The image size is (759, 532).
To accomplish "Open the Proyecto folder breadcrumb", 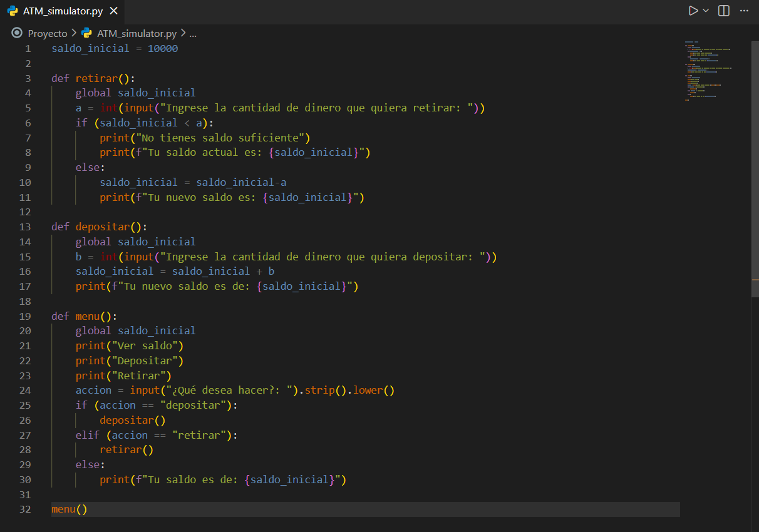I will click(x=48, y=33).
